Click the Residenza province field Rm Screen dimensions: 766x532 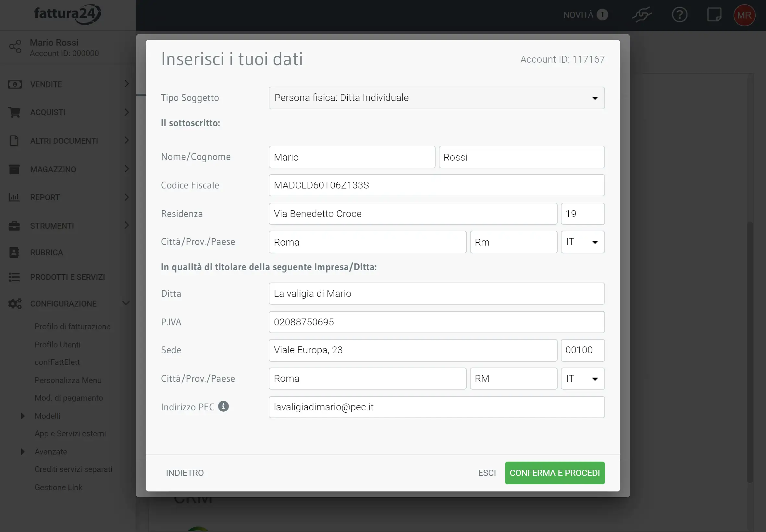(x=513, y=242)
